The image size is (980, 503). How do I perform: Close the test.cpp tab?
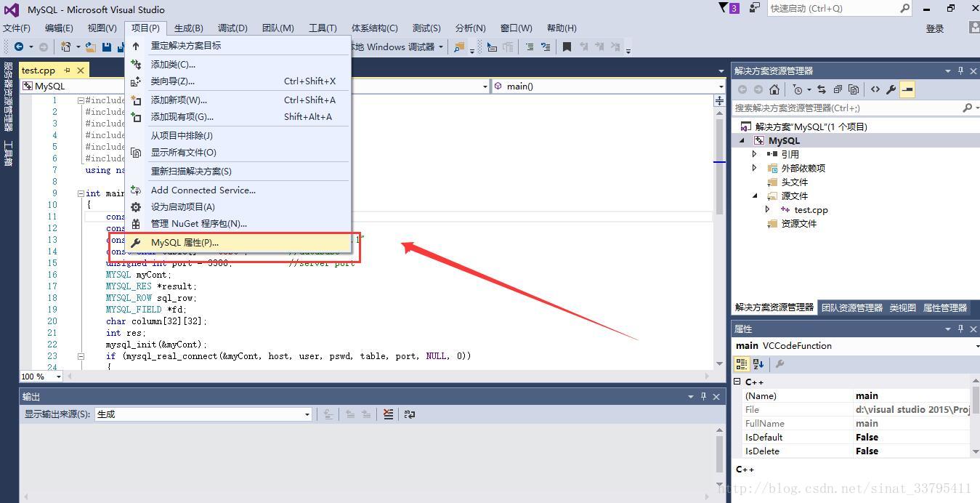click(81, 71)
